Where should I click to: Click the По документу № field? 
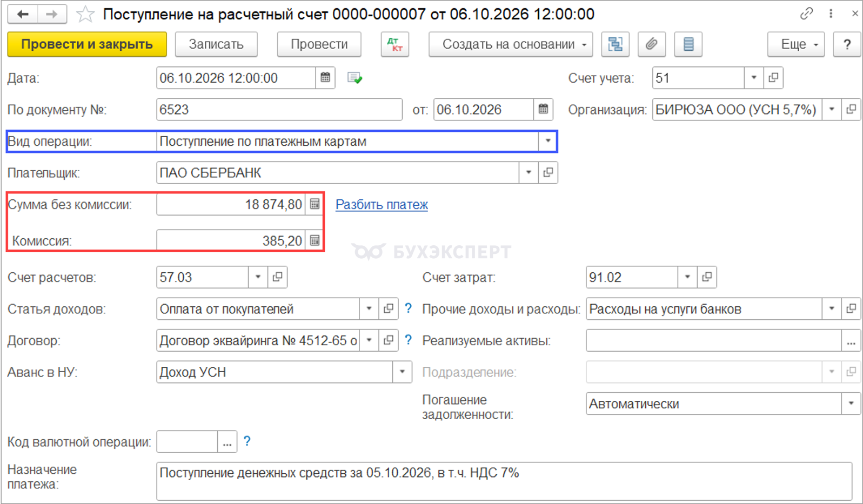coord(279,110)
